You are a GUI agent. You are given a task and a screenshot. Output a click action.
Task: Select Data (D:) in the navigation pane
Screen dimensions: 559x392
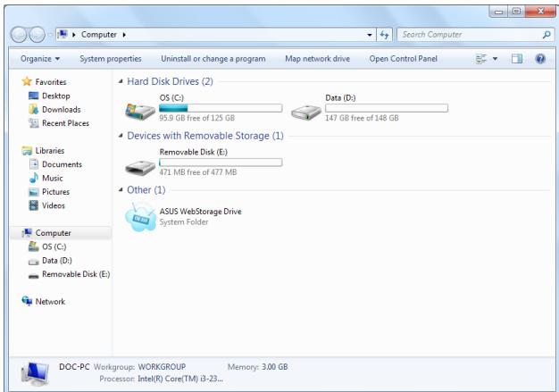pos(56,261)
